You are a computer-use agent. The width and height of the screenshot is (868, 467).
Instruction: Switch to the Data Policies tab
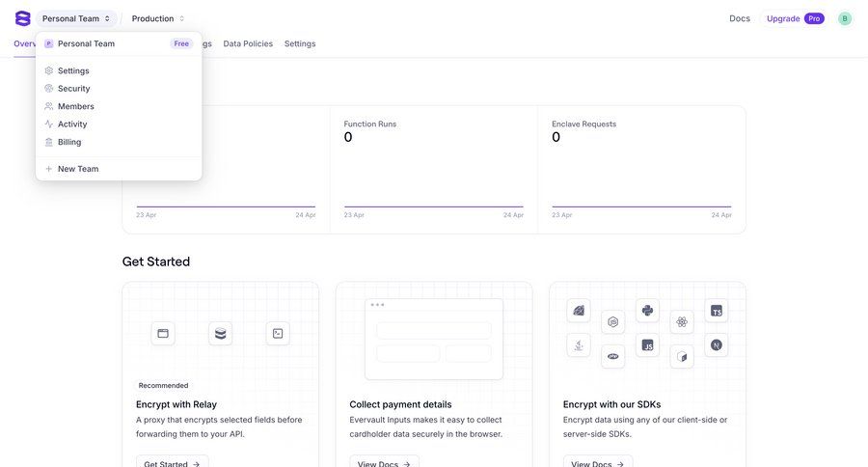248,43
